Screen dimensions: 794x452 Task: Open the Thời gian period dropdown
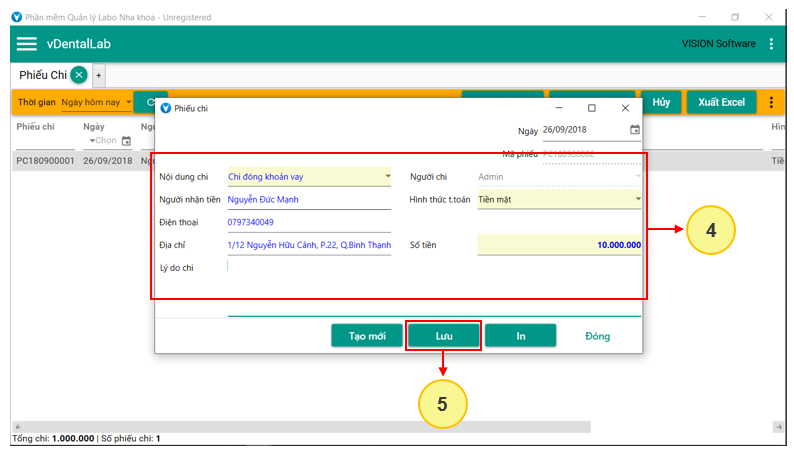129,102
